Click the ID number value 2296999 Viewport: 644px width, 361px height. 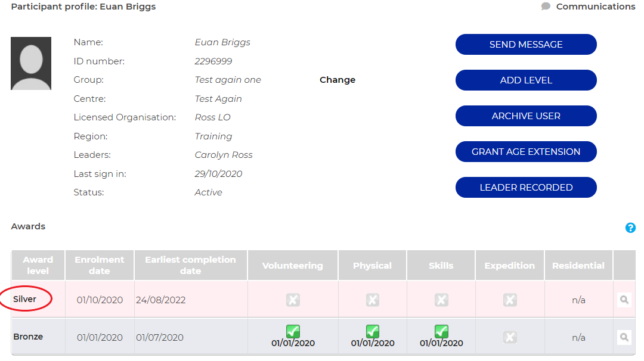(213, 61)
